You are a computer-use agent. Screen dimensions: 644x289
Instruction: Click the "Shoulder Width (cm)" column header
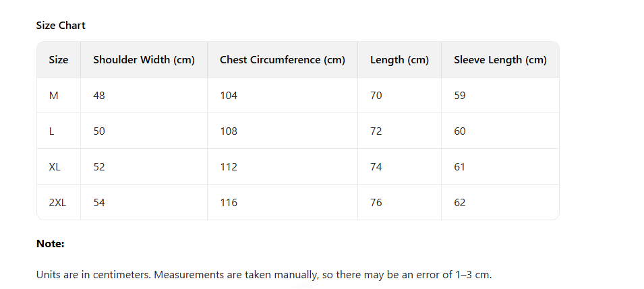pyautogui.click(x=144, y=60)
